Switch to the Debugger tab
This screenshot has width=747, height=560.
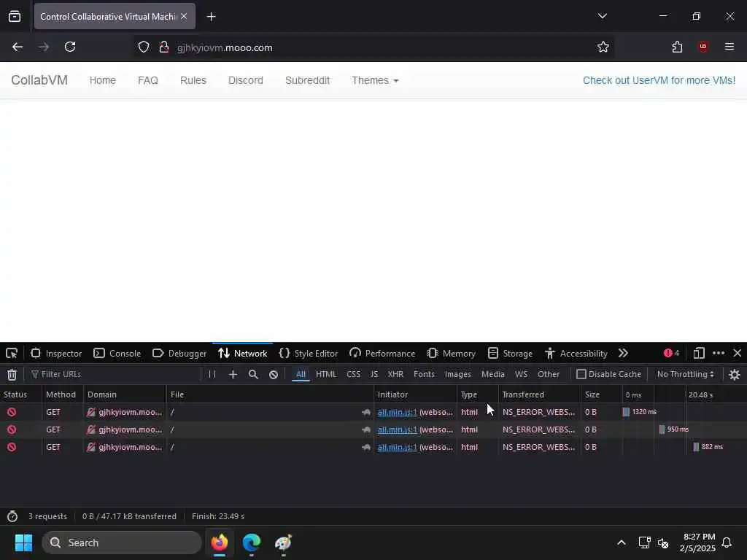pos(179,354)
